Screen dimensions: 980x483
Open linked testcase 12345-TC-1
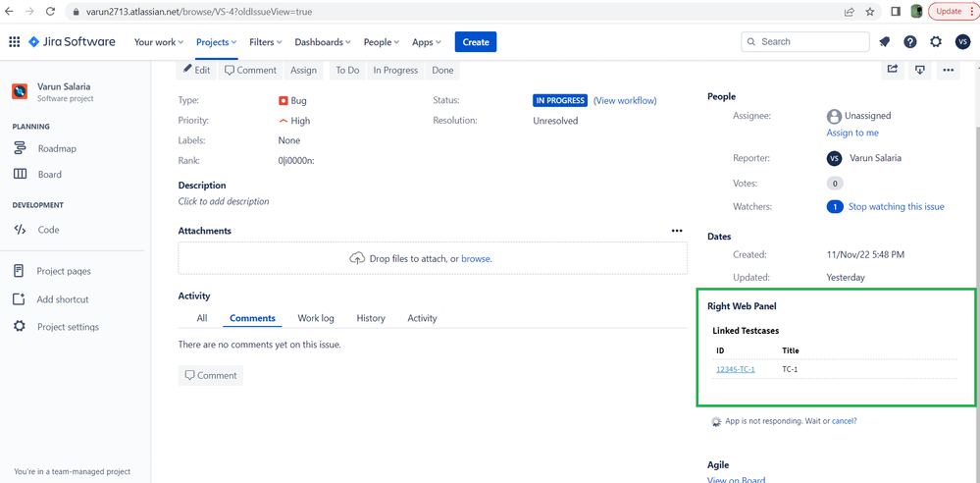point(736,369)
